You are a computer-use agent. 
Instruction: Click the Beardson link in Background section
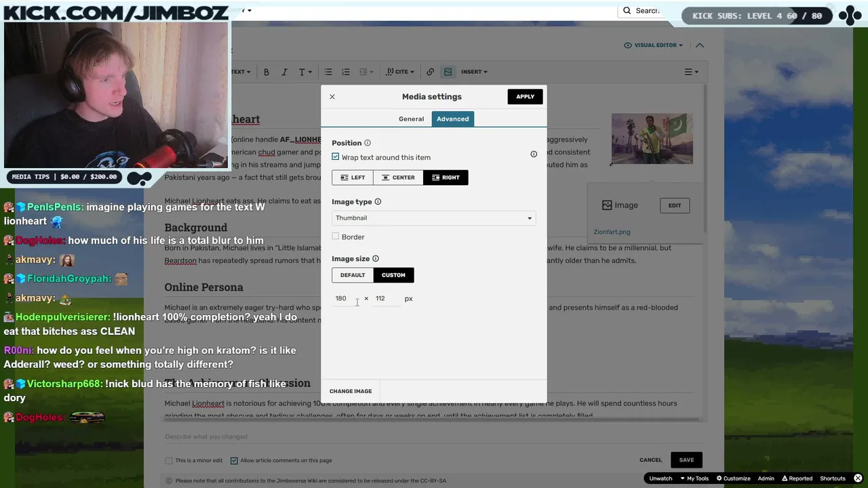point(180,260)
